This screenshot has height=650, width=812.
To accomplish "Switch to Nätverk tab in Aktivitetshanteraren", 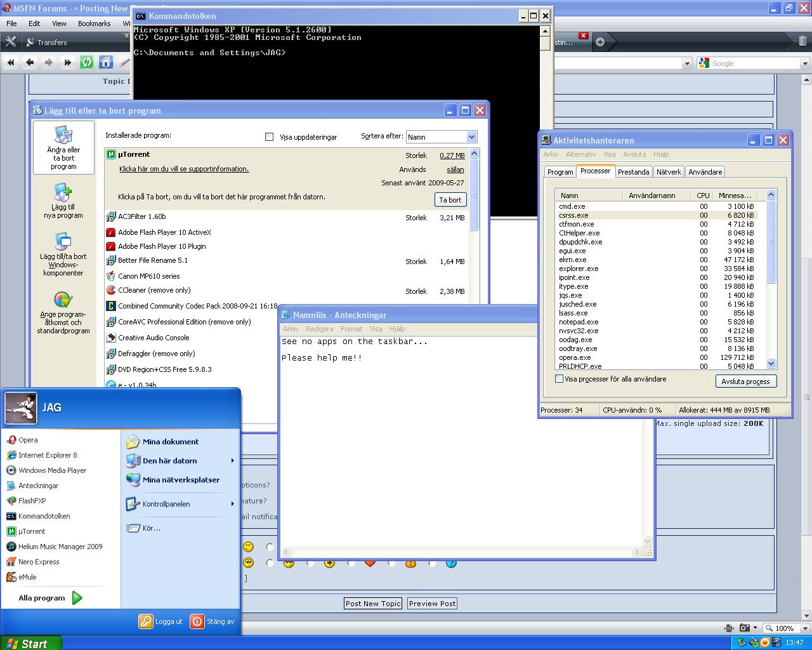I will [669, 172].
